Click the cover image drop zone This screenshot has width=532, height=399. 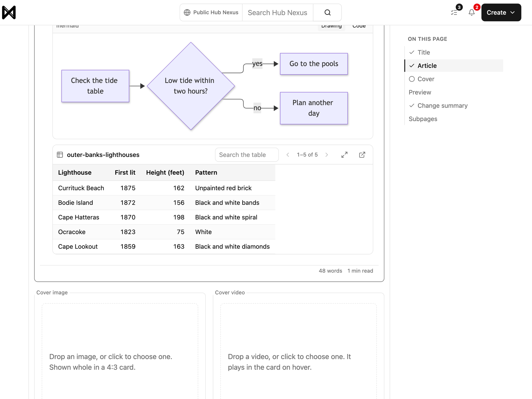coord(120,351)
